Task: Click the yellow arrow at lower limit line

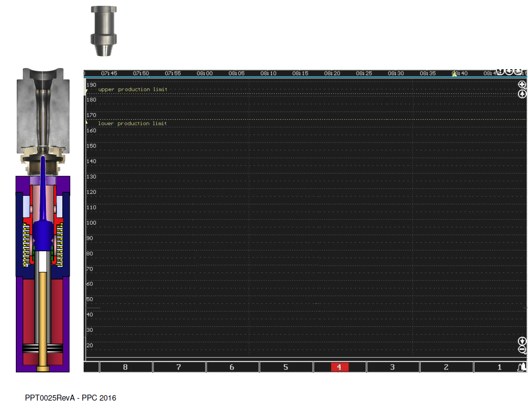Action: coord(87,122)
